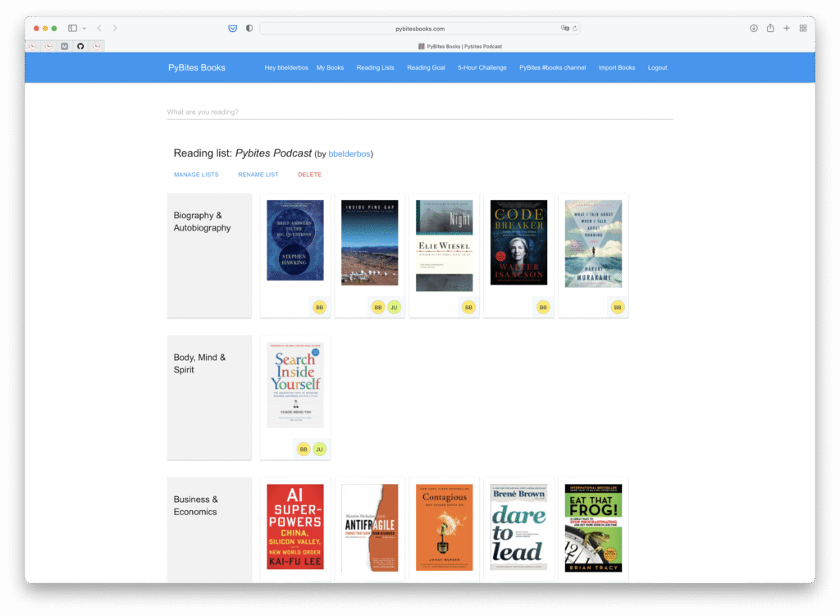Click the PyBites Books site logo
The width and height of the screenshot is (840, 616).
197,67
